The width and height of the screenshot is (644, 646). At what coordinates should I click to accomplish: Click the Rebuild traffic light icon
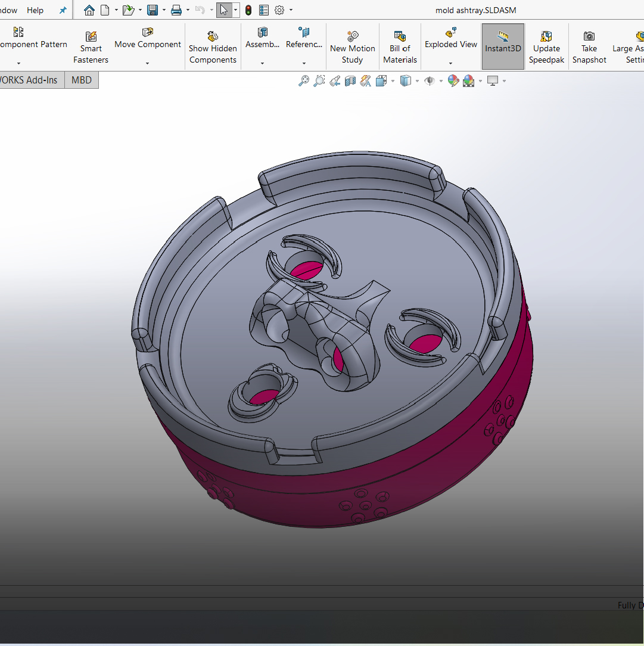(x=248, y=10)
